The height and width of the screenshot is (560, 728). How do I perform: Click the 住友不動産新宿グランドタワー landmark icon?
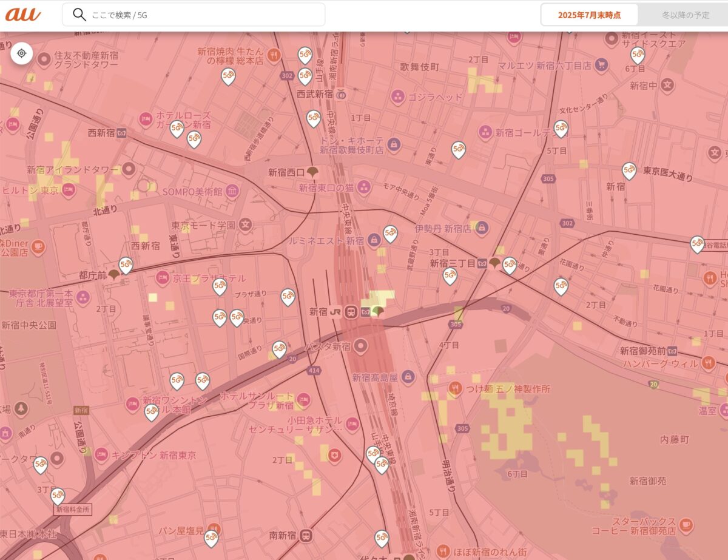coord(43,59)
